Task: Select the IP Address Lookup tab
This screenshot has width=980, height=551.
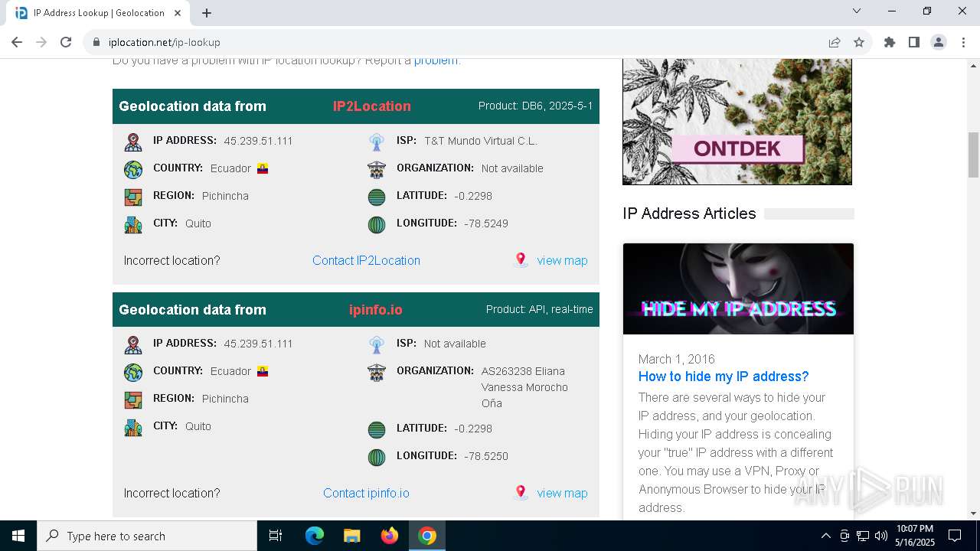Action: click(100, 13)
